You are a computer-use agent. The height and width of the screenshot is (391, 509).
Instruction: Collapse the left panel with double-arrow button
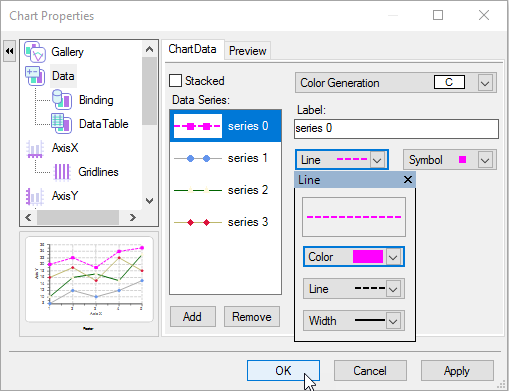10,51
